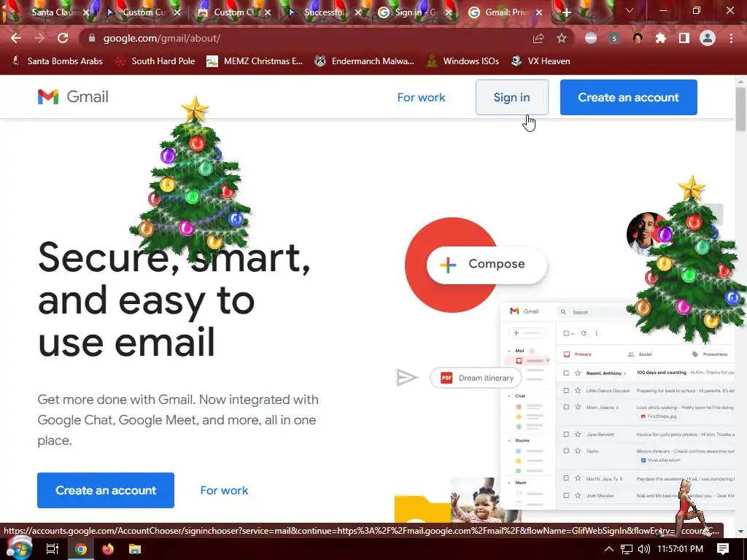
Task: Click lower Create an account button
Action: [x=106, y=490]
